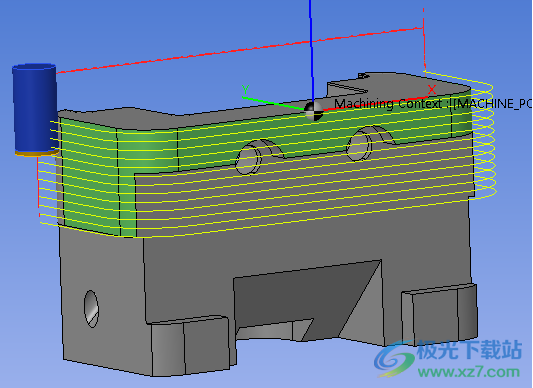Screen dimensions: 533x388
Task: Click the swirl logo in the watermark
Action: (x=394, y=358)
